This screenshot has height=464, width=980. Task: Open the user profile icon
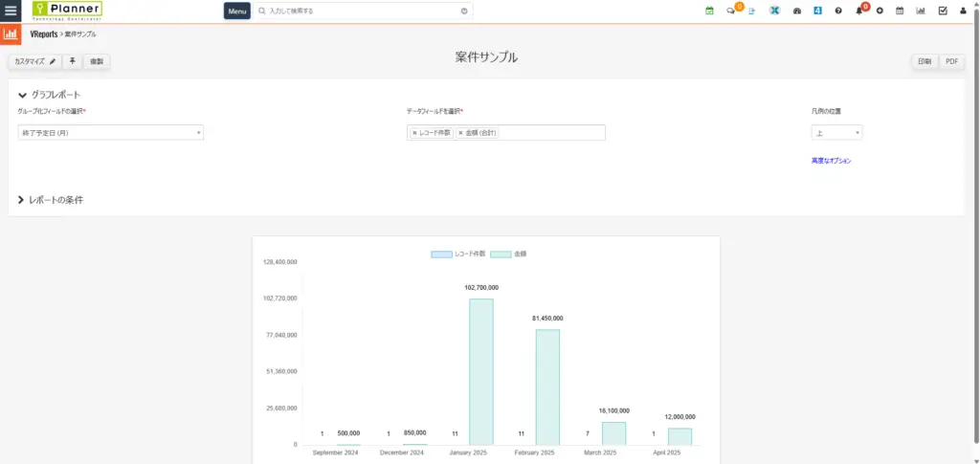[x=963, y=11]
